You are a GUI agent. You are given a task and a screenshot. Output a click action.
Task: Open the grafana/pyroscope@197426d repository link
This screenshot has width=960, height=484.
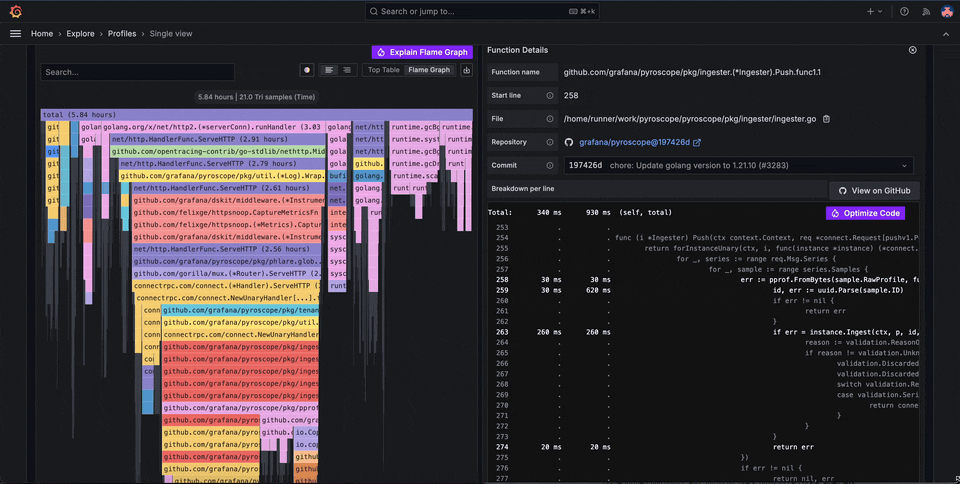pos(634,143)
